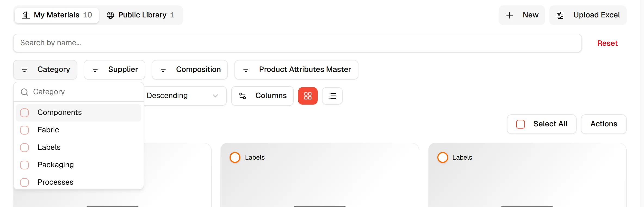
Task: Focus the Search by name field
Action: pos(297,43)
